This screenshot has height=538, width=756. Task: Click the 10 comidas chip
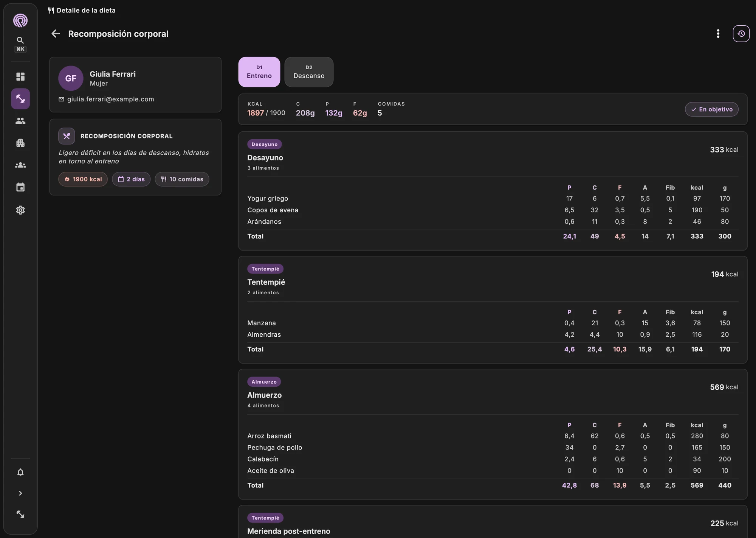[x=182, y=179]
